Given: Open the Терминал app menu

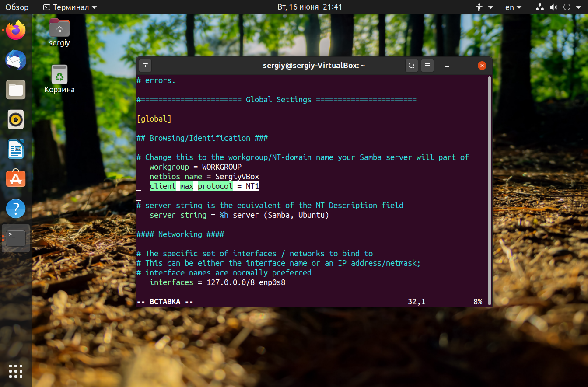Looking at the screenshot, I should pos(70,7).
